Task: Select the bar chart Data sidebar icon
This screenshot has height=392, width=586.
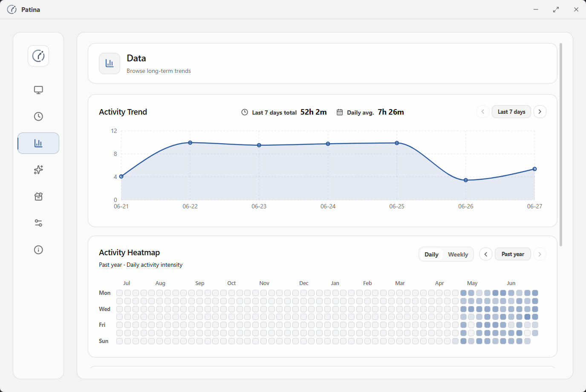Action: click(38, 143)
